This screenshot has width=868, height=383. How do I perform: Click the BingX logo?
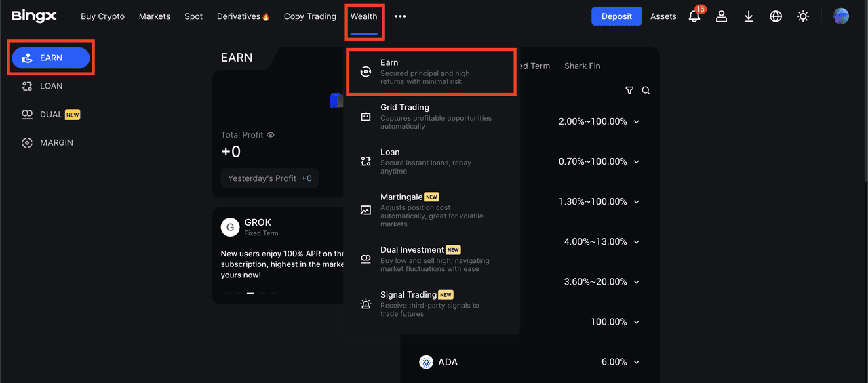[x=34, y=16]
